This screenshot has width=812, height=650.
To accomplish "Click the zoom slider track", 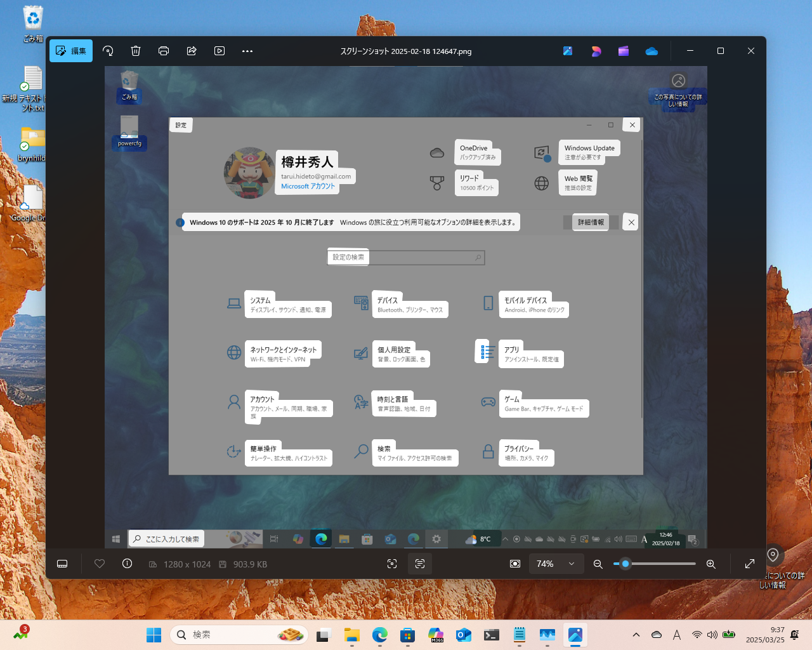I will 655,564.
